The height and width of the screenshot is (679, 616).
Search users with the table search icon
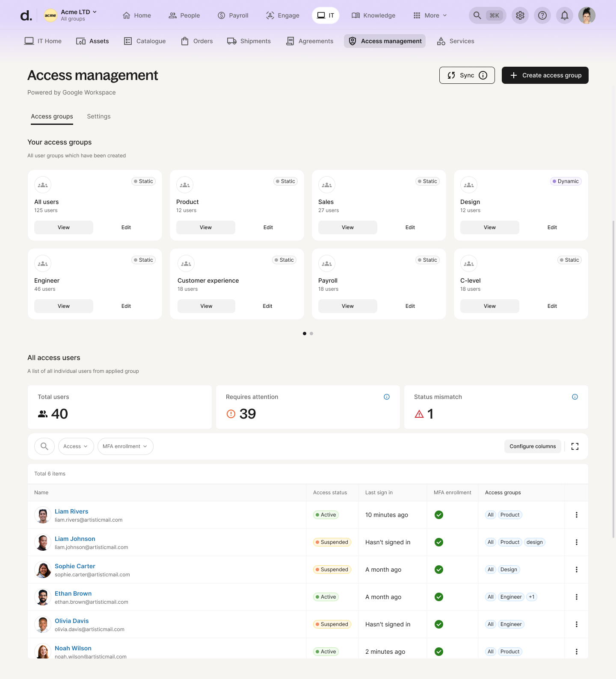coord(44,446)
